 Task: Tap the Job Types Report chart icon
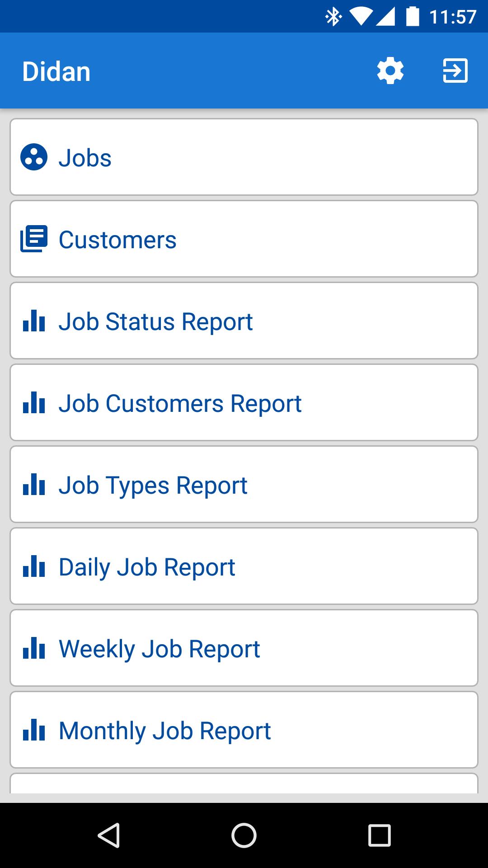click(34, 485)
